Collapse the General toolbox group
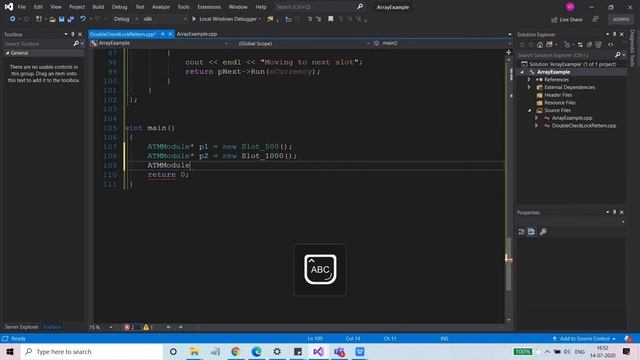Screen dimensions: 640x360 7,53
